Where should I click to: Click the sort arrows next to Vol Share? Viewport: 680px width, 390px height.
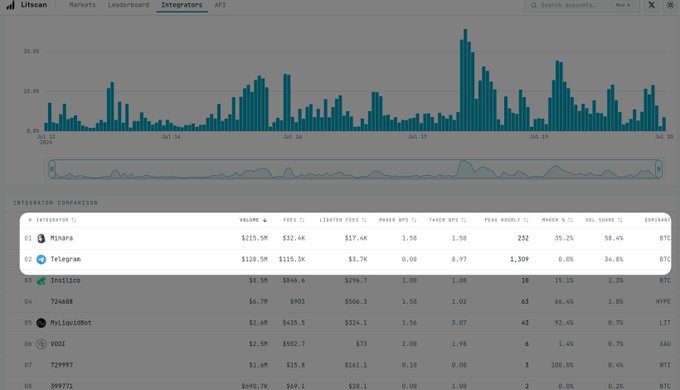(x=620, y=220)
